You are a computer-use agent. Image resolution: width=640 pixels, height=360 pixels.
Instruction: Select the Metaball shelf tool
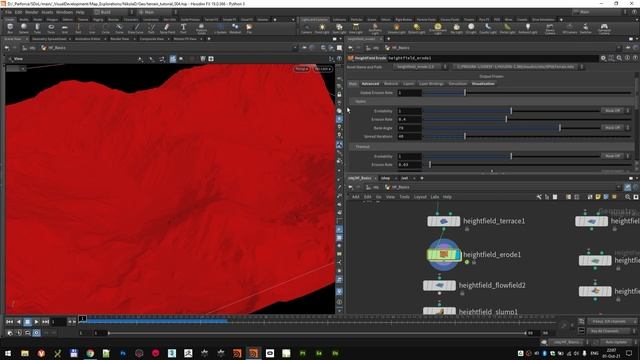pyautogui.click(x=235, y=28)
